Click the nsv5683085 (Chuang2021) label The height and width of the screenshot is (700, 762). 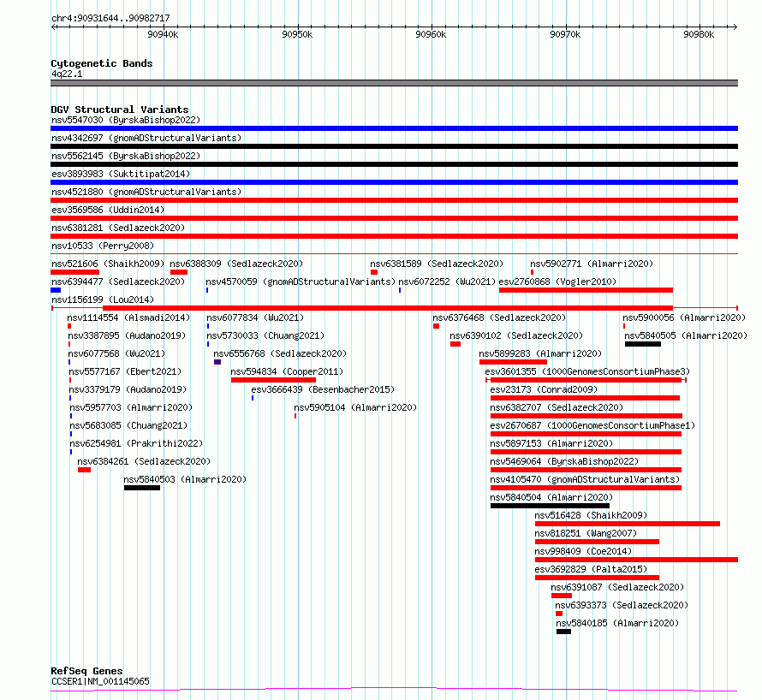[128, 425]
